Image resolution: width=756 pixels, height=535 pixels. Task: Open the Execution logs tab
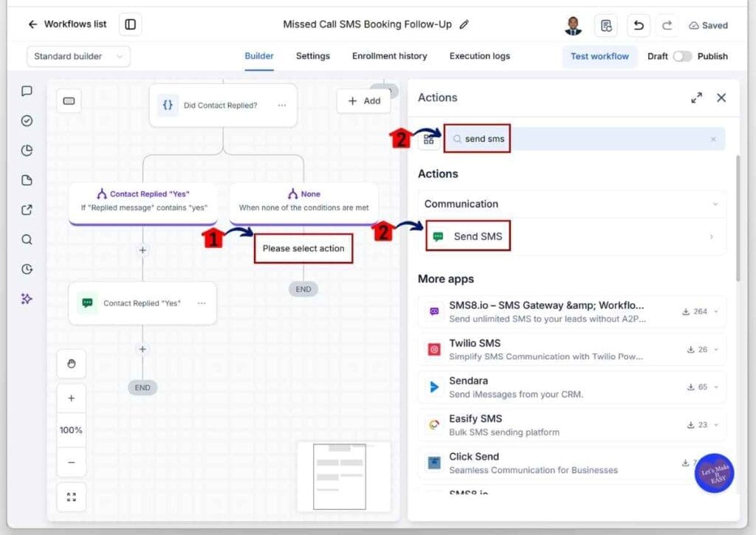pos(480,56)
